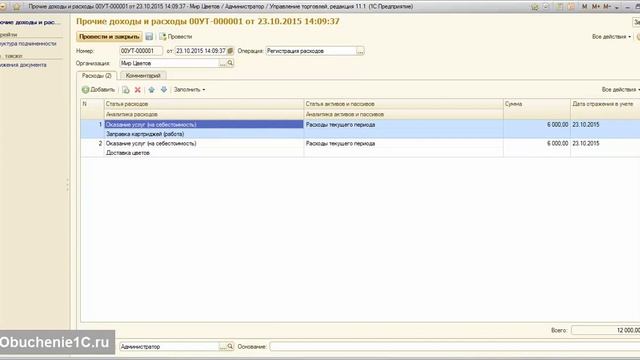Minimize the 1C window
This screenshot has width=640, height=360.
[x=628, y=7]
